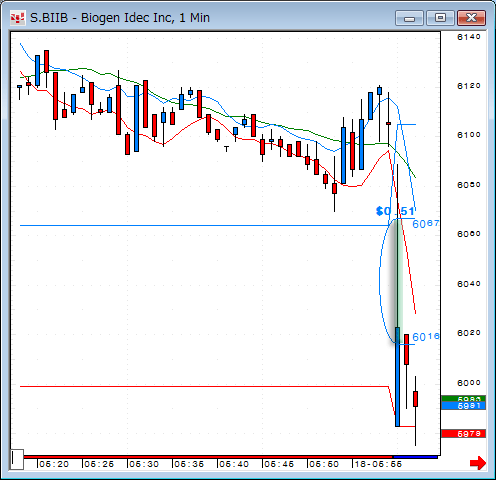Maximize the S.BIIB chart window
The height and width of the screenshot is (480, 496).
click(x=440, y=18)
